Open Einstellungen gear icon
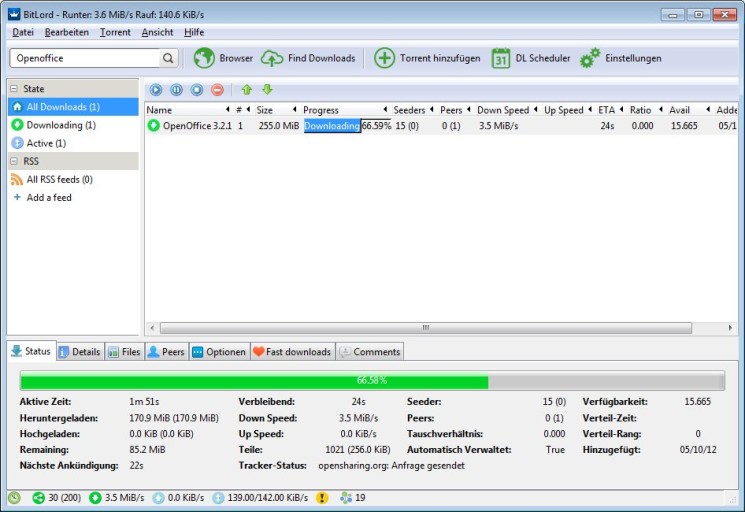Viewport: 745px width, 512px height. 590,58
